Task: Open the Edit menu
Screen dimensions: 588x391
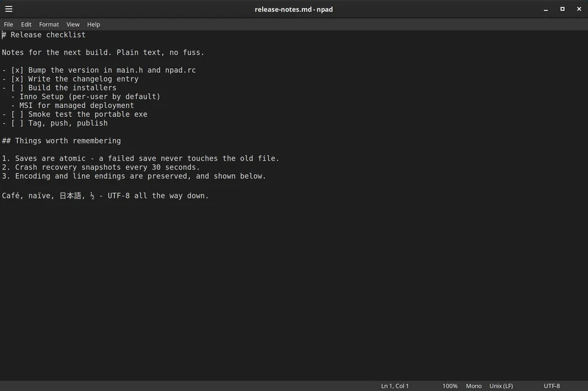Action: coord(26,25)
